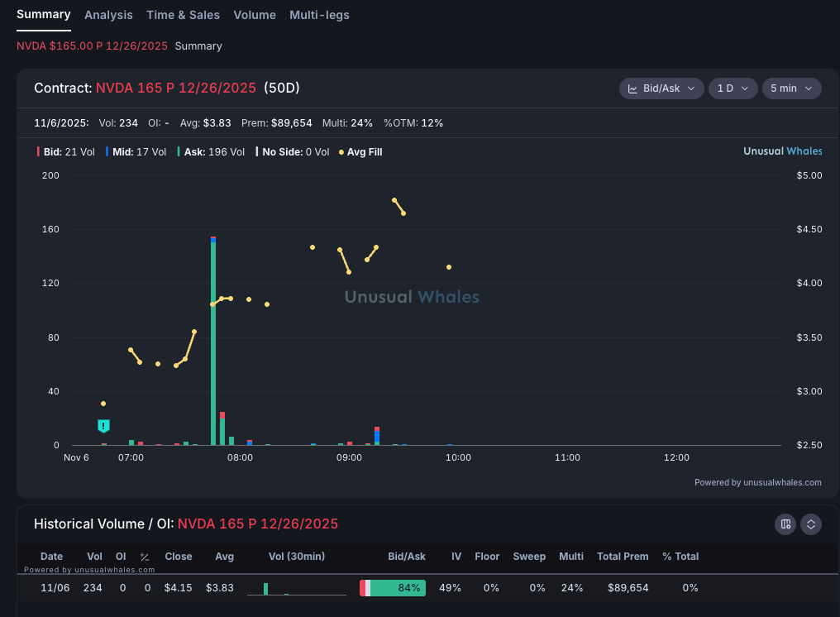The height and width of the screenshot is (617, 840).
Task: Toggle the Ask series legend
Action: point(211,152)
